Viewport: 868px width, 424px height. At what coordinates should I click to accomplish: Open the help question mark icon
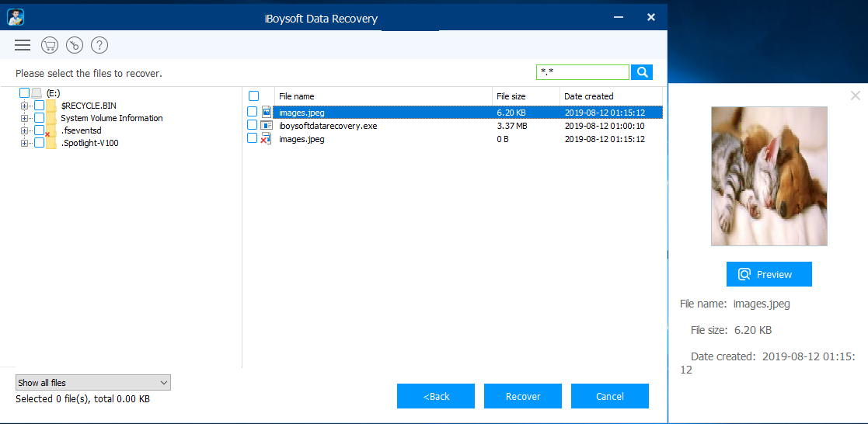99,45
